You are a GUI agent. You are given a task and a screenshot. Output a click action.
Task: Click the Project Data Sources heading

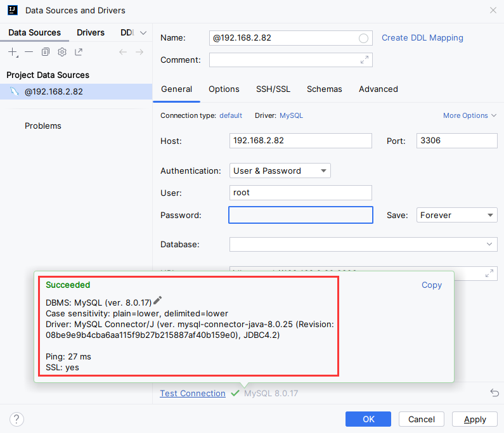(x=48, y=75)
